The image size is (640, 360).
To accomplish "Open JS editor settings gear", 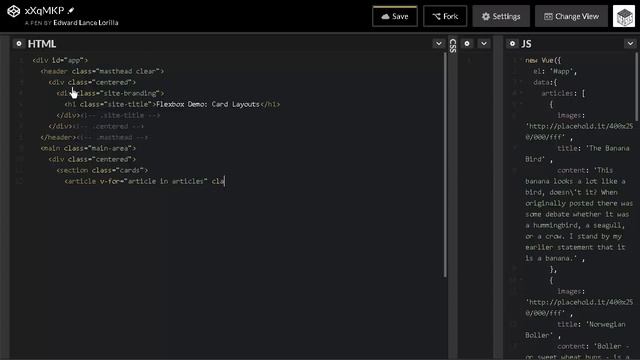I will pyautogui.click(x=512, y=44).
